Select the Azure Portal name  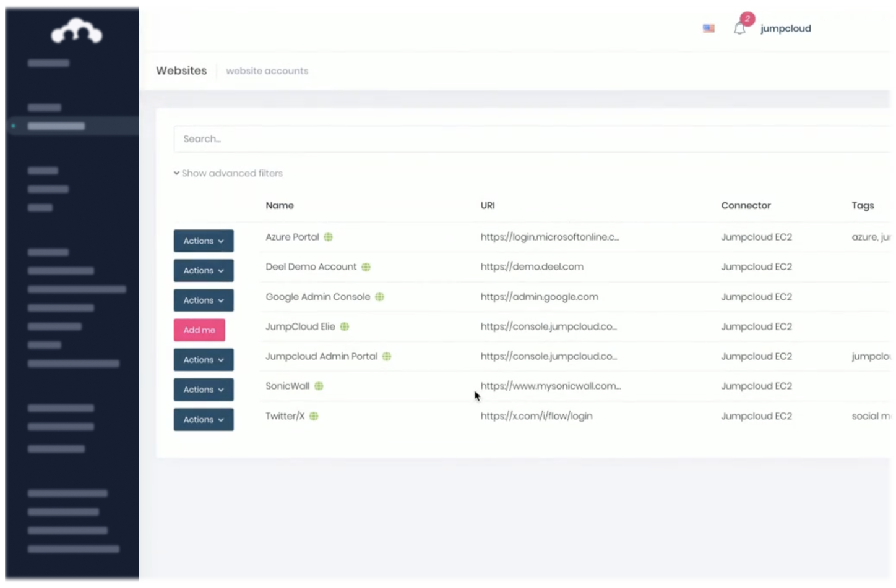click(292, 237)
